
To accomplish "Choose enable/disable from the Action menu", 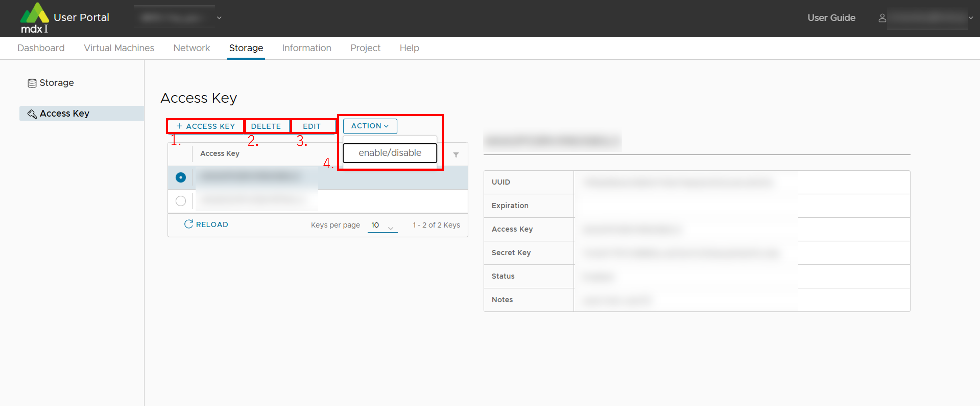I will pos(390,153).
